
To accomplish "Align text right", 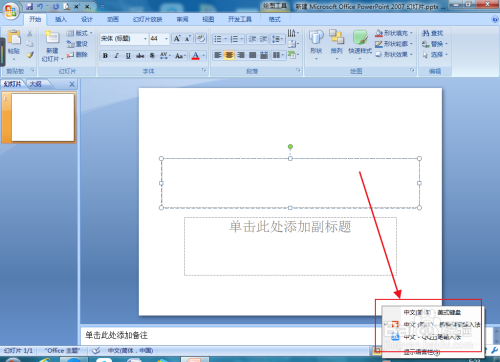I will 241,55.
